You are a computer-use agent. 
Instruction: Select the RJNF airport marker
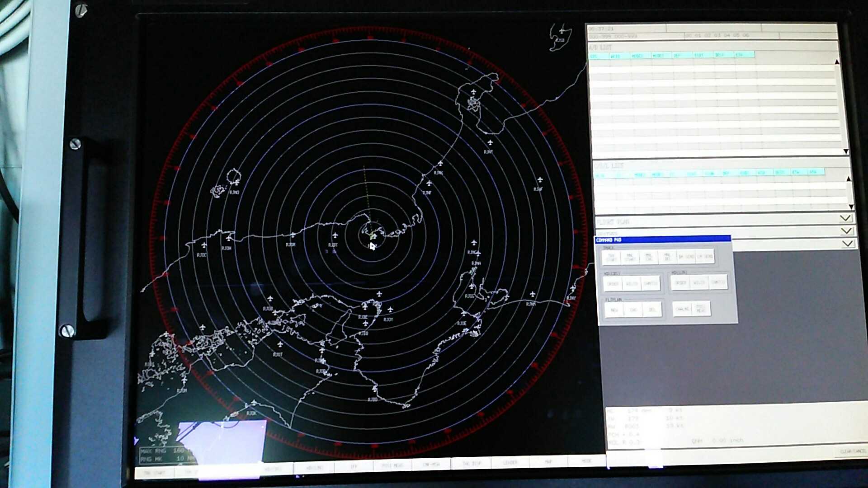pos(429,183)
